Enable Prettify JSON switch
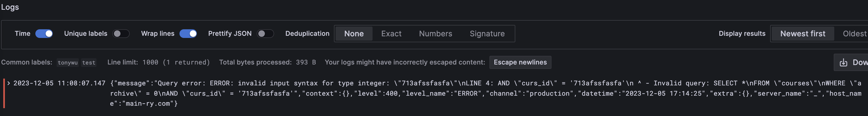This screenshot has height=116, width=868. click(x=265, y=34)
